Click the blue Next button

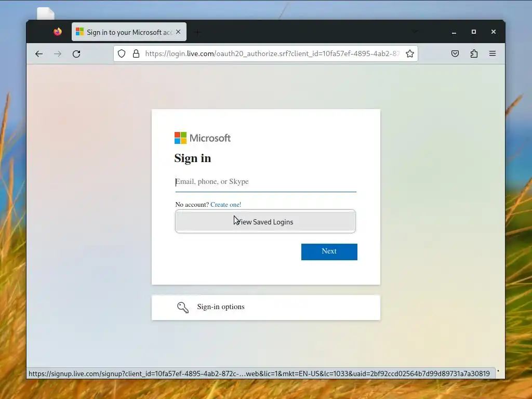coord(329,252)
